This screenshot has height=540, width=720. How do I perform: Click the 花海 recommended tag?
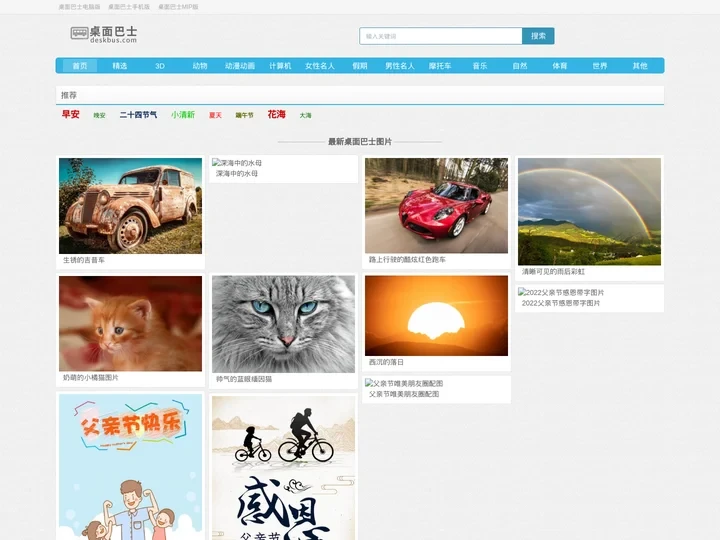point(276,114)
